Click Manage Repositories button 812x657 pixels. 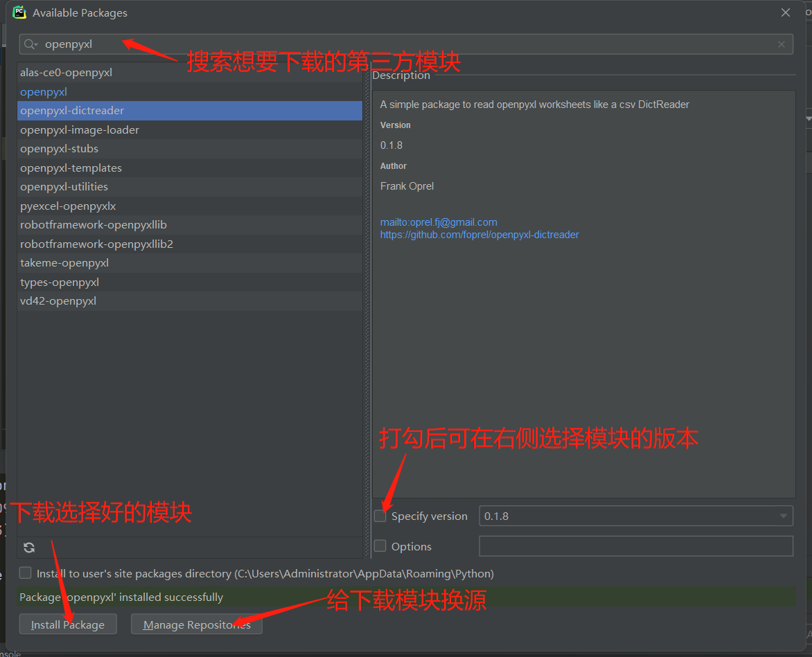point(197,624)
